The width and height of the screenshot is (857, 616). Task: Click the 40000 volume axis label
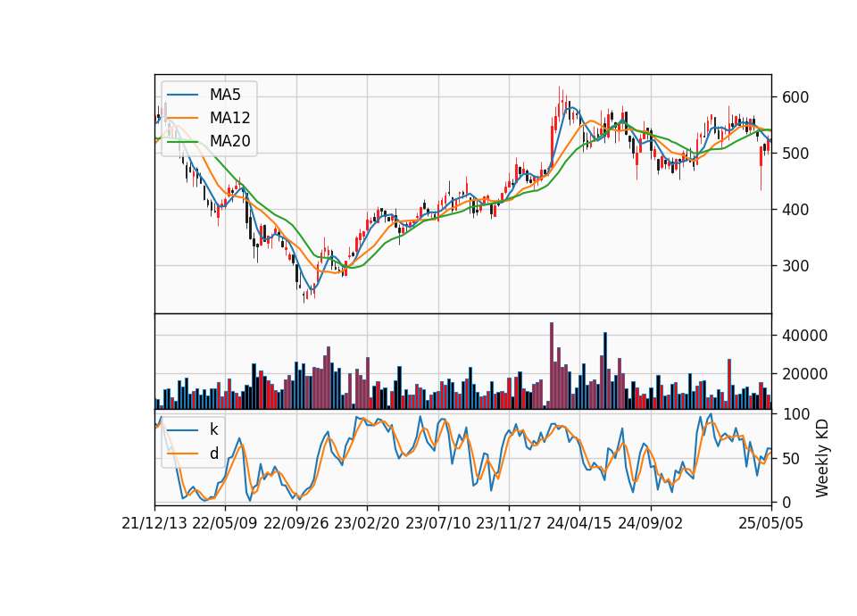point(804,336)
